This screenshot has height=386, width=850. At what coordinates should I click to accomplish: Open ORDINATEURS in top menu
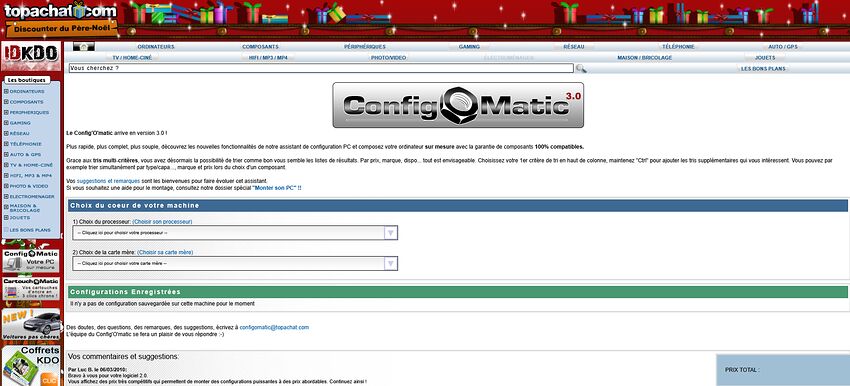coord(156,47)
